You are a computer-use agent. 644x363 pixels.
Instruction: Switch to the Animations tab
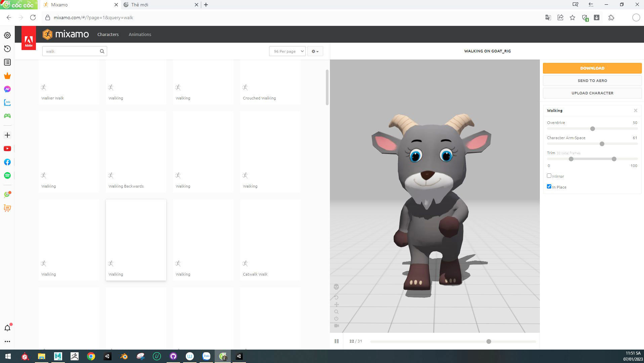(x=140, y=34)
